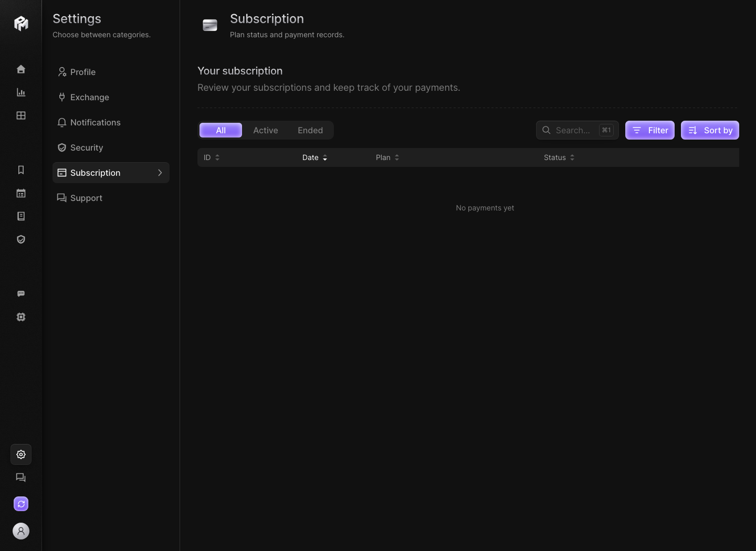Select the All subscriptions tab

tap(221, 130)
